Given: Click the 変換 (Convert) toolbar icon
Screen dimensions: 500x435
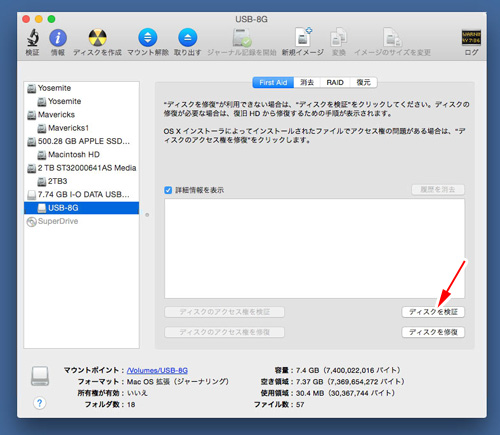Looking at the screenshot, I should click(339, 38).
